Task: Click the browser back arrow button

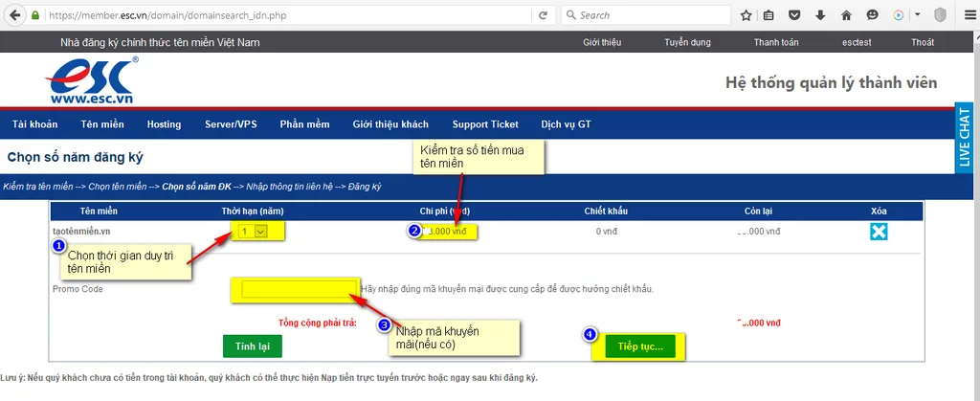Action: 15,15
